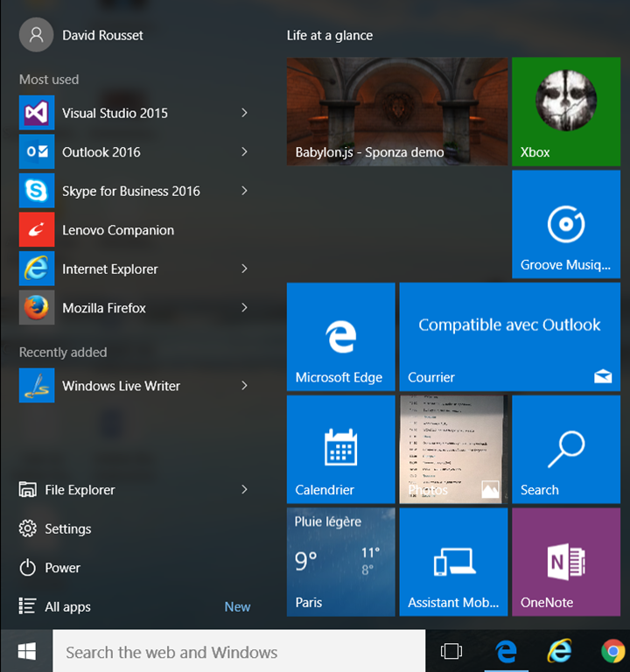Open Paris weather tile
Image resolution: width=630 pixels, height=672 pixels.
(340, 563)
